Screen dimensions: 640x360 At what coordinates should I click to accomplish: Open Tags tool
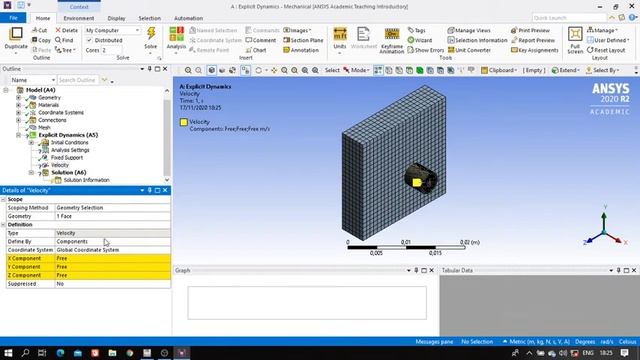416,30
